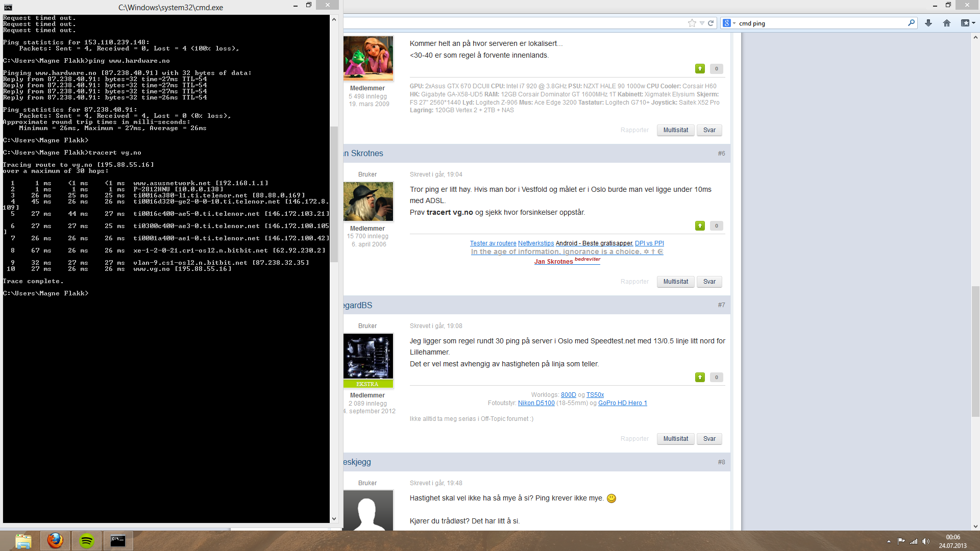980x551 pixels.
Task: Open the TS50x worklog link
Action: point(595,395)
